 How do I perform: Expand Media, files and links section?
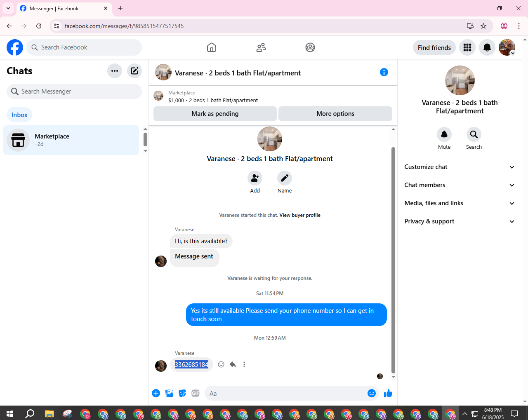[x=460, y=203]
